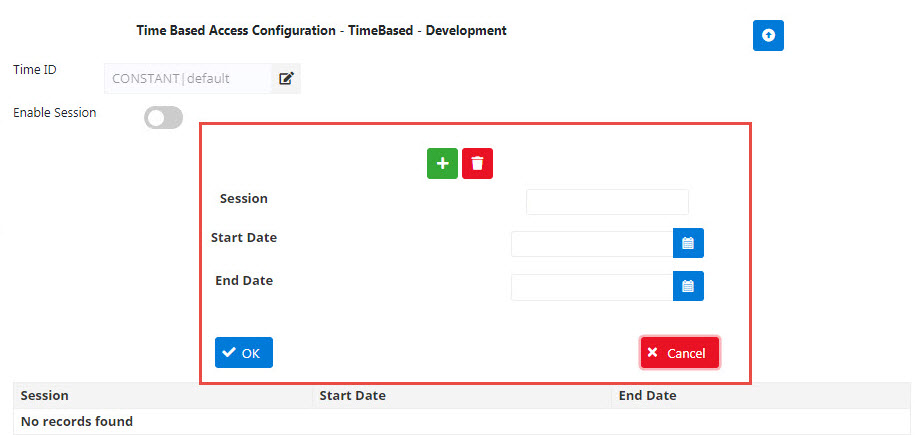Click the Enable Session label text
The width and height of the screenshot is (917, 435).
point(54,112)
